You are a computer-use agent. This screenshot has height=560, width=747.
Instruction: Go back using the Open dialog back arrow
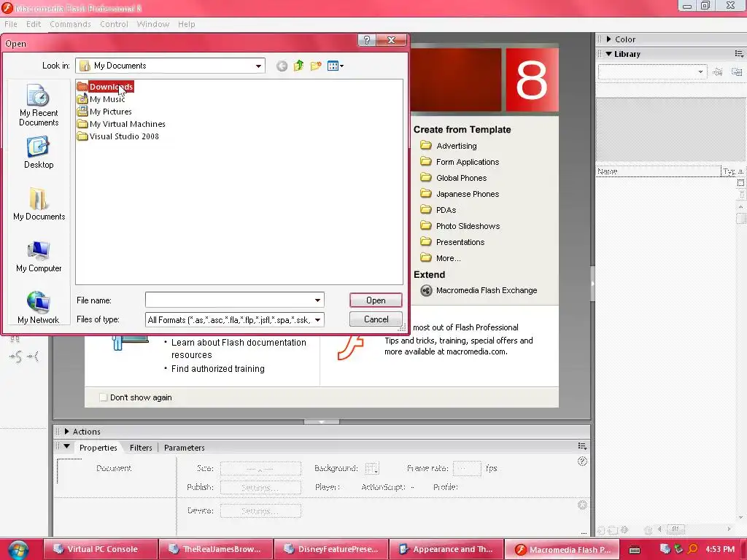[282, 66]
